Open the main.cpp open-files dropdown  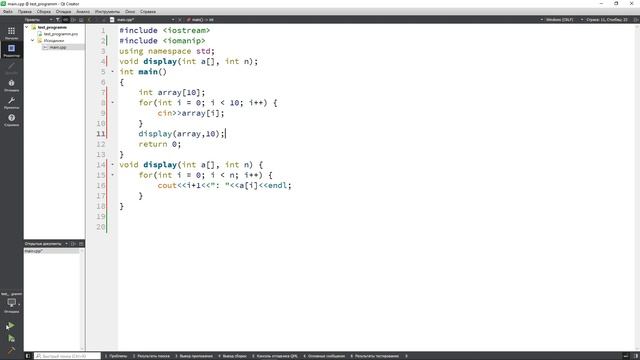pos(146,20)
